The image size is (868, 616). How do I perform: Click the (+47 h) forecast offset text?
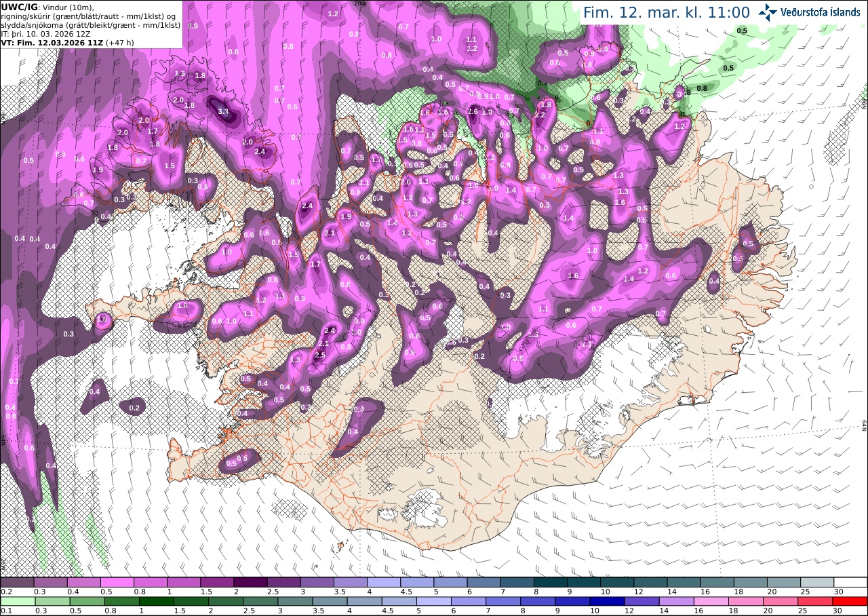120,42
